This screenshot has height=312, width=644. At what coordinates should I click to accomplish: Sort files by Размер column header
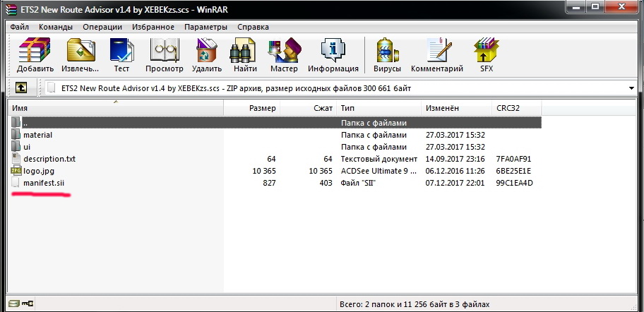click(262, 108)
